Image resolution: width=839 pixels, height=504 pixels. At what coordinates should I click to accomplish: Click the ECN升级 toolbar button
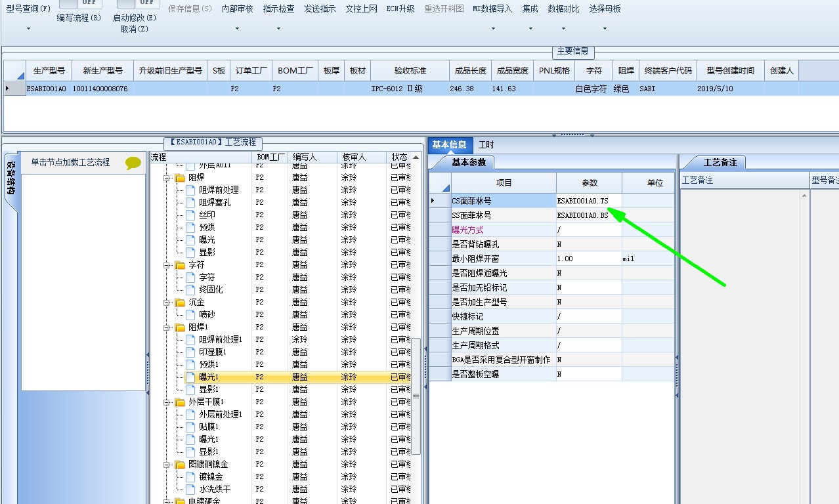[x=400, y=9]
